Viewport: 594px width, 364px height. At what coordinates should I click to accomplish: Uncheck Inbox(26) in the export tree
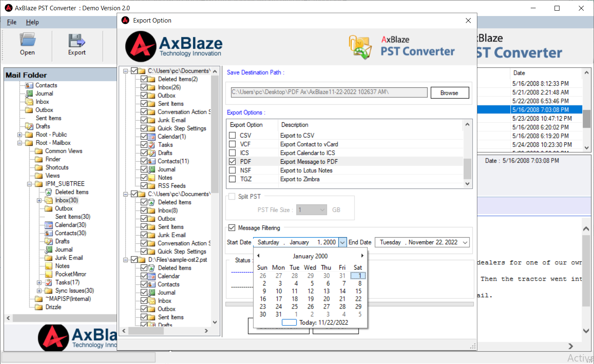click(x=144, y=87)
